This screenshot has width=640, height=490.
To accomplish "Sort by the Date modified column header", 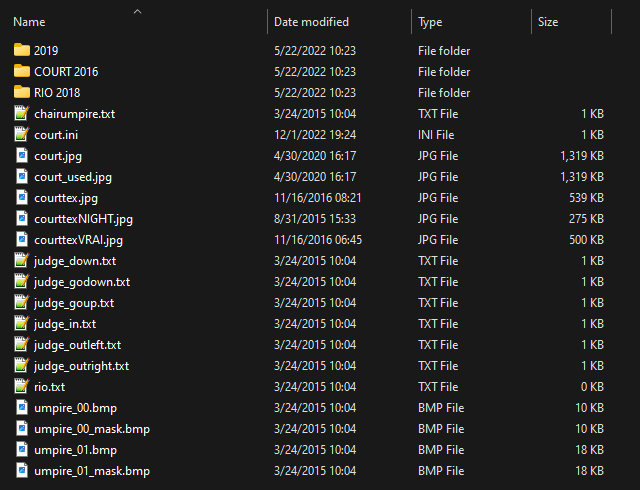I will (x=311, y=22).
